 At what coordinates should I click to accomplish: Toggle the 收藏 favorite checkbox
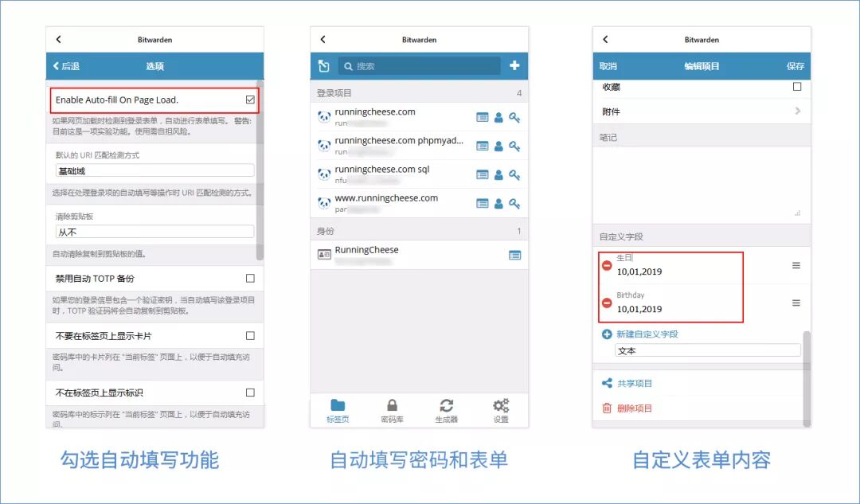click(797, 87)
